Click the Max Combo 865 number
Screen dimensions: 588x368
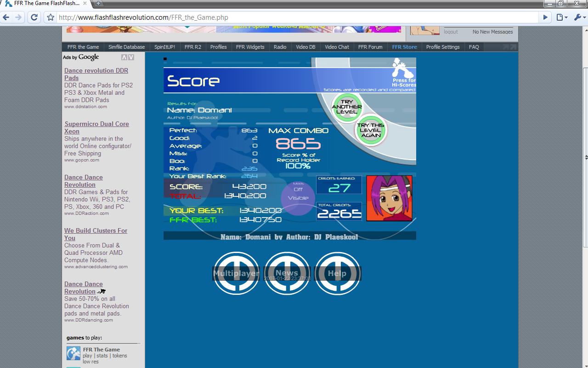298,144
